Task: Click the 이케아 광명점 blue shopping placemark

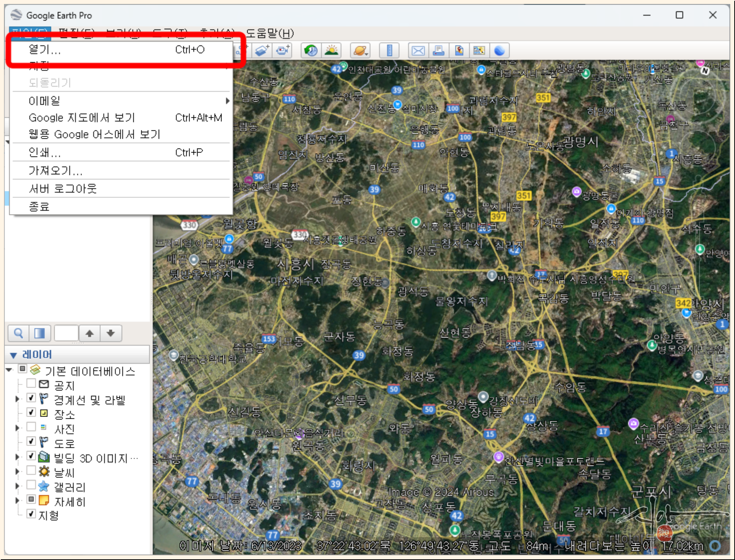Action: click(611, 208)
